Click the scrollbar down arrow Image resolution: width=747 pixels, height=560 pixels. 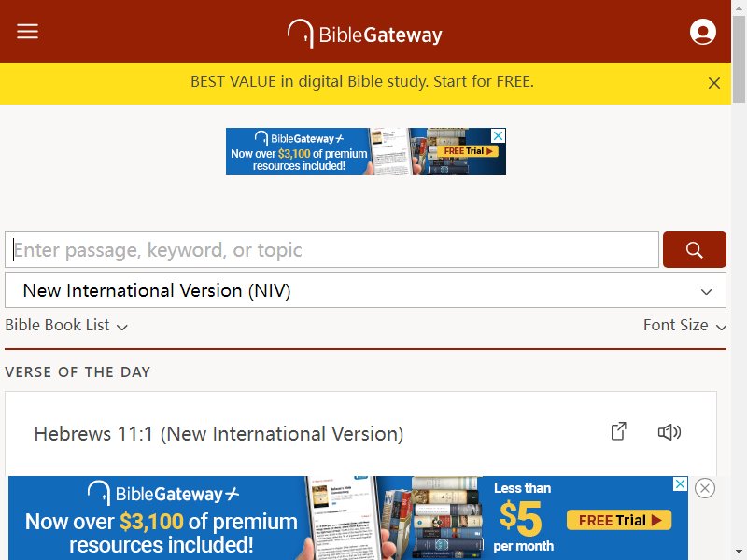tap(739, 552)
